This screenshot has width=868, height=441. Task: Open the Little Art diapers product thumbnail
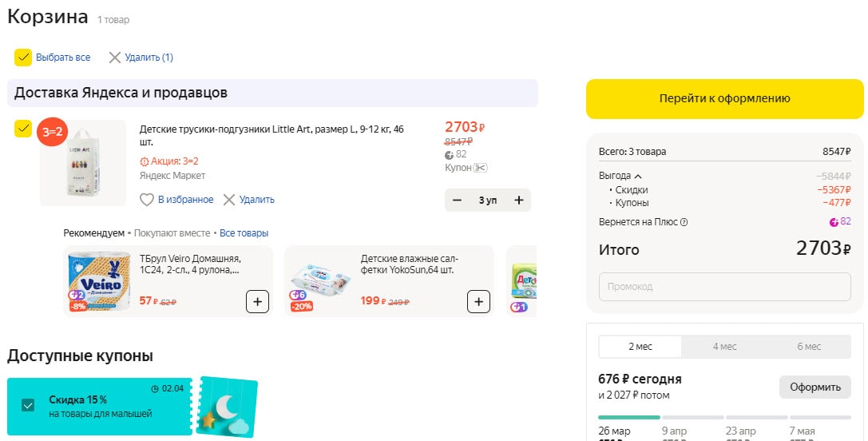coord(83,164)
